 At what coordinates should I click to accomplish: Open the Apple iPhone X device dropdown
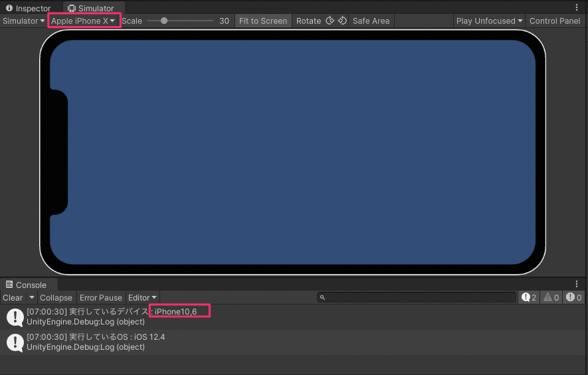coord(83,21)
